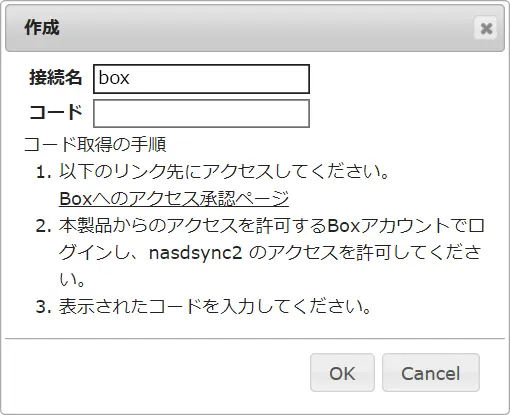
Task: Click the step 2 line starting with 本製品からの
Action: [x=271, y=226]
